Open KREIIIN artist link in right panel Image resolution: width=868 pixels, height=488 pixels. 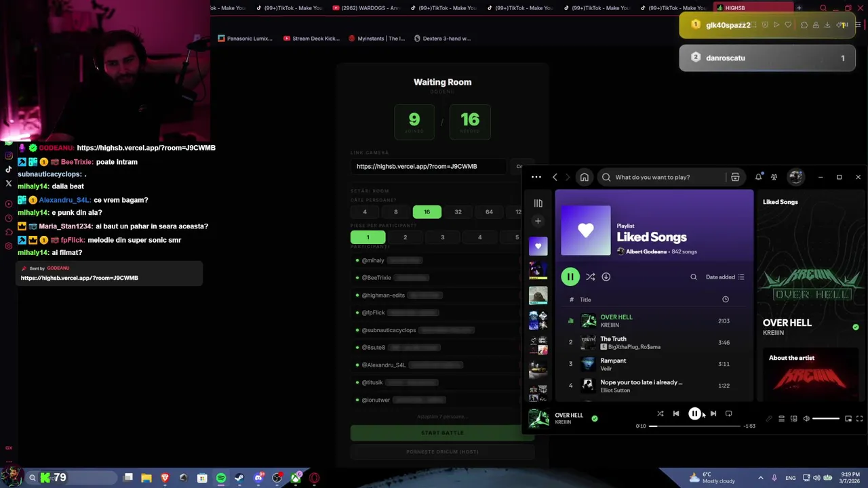coord(773,333)
